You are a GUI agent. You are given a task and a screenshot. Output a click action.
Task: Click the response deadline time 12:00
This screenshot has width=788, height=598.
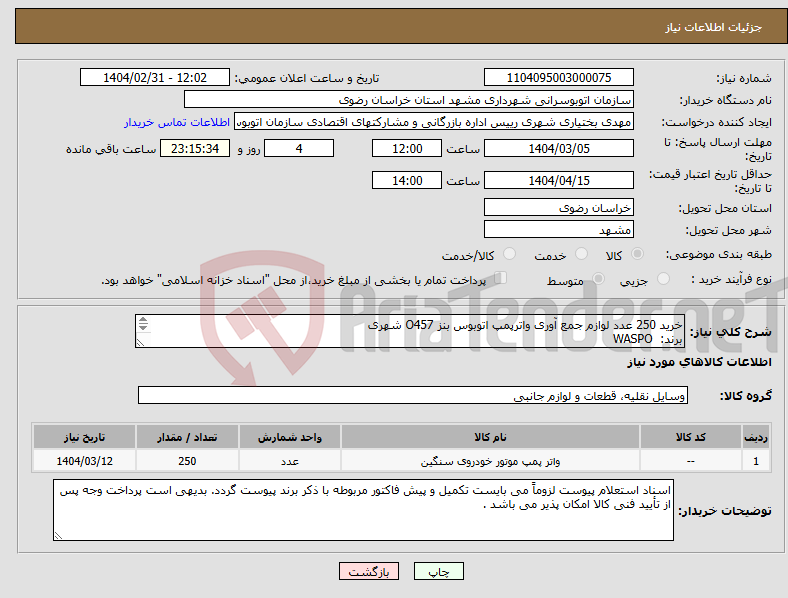point(407,148)
